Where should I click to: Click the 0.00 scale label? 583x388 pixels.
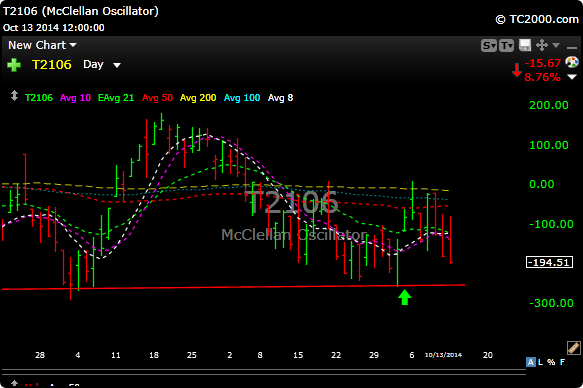[542, 184]
